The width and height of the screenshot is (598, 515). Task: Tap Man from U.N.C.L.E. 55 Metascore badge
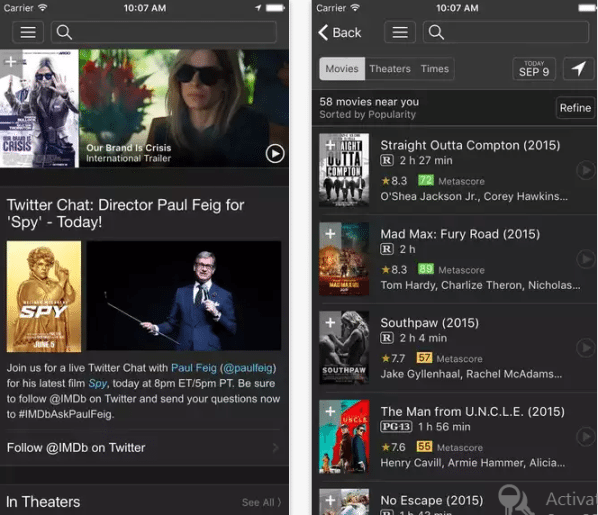[x=424, y=446]
